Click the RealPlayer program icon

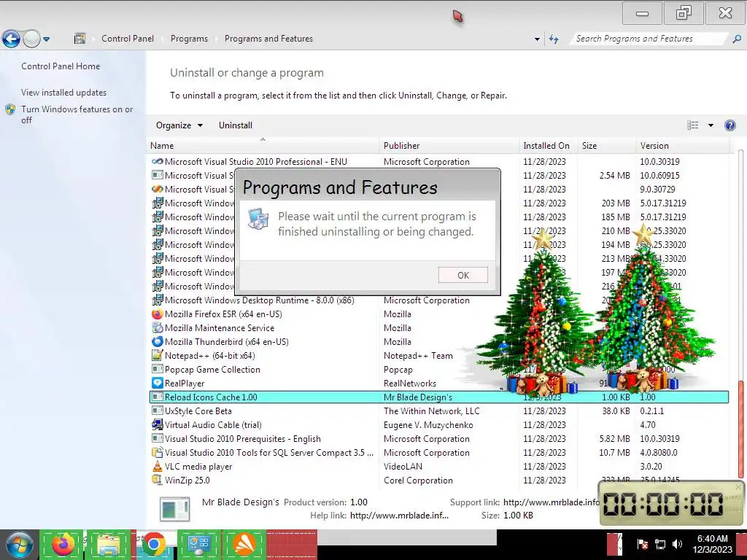click(158, 384)
